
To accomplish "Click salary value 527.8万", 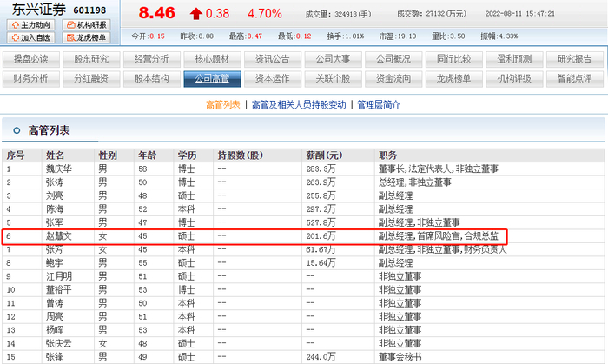I will [x=321, y=222].
